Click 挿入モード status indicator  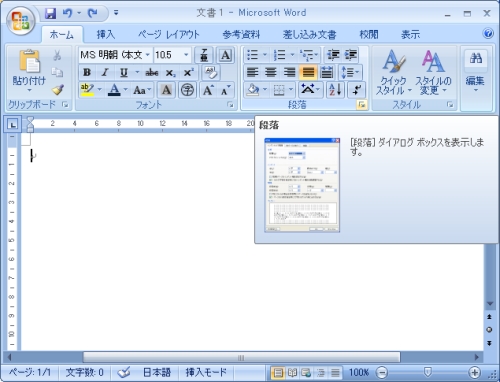point(206,372)
